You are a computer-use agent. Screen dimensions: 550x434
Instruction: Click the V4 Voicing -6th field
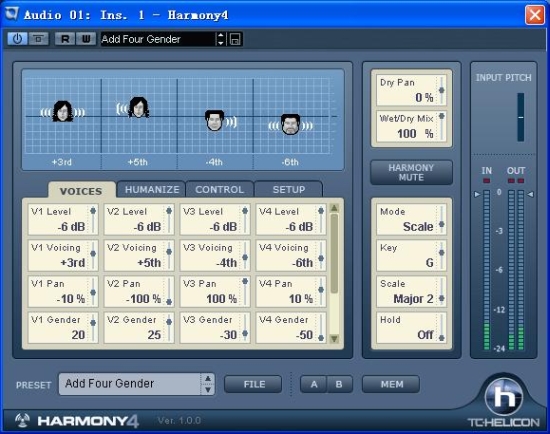click(291, 255)
